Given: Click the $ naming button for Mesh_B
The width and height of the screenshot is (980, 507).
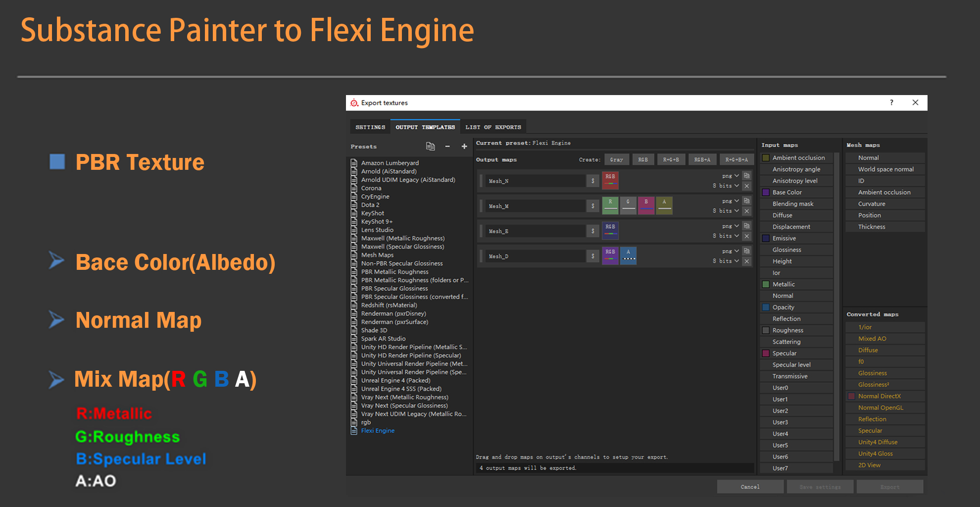Looking at the screenshot, I should 592,231.
